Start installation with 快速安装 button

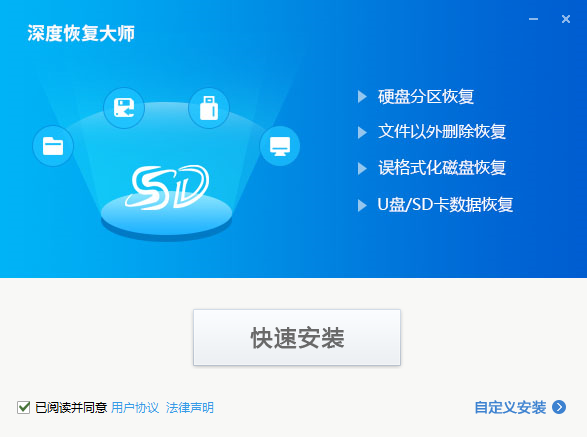297,337
